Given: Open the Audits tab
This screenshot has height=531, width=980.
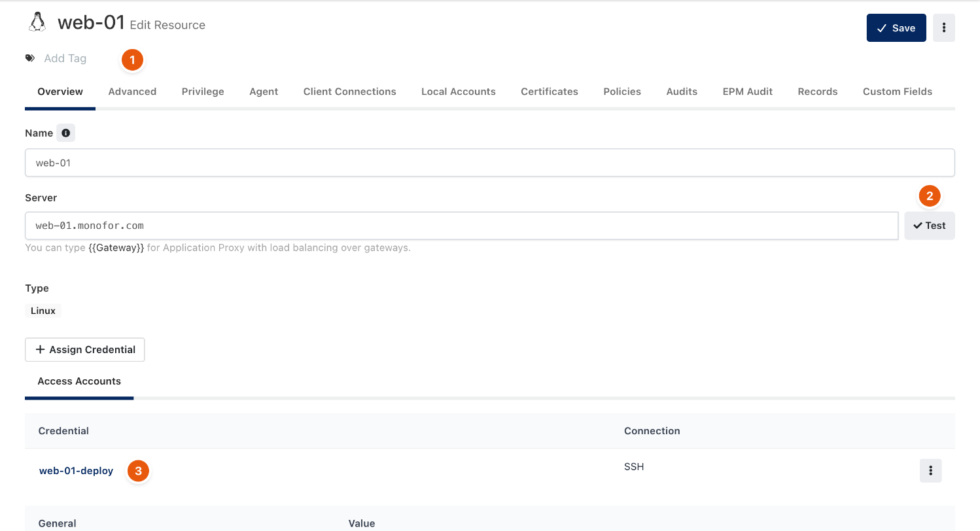Looking at the screenshot, I should coord(682,92).
